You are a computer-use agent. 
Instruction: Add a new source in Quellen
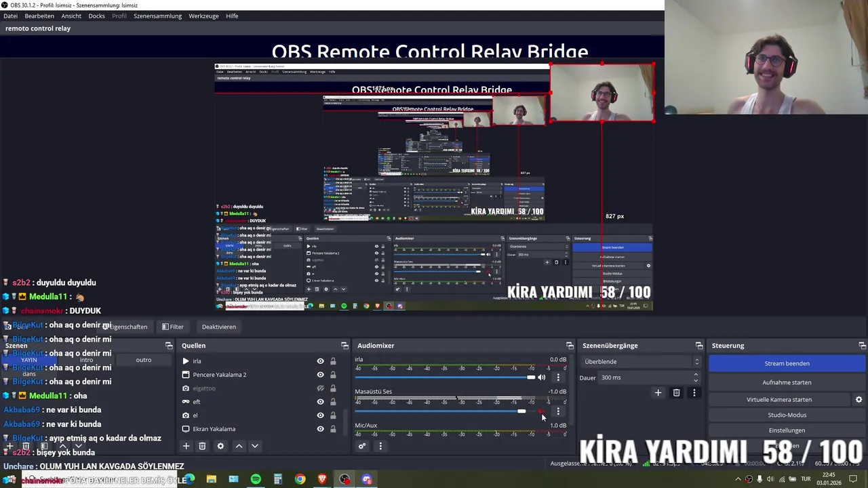coord(186,446)
